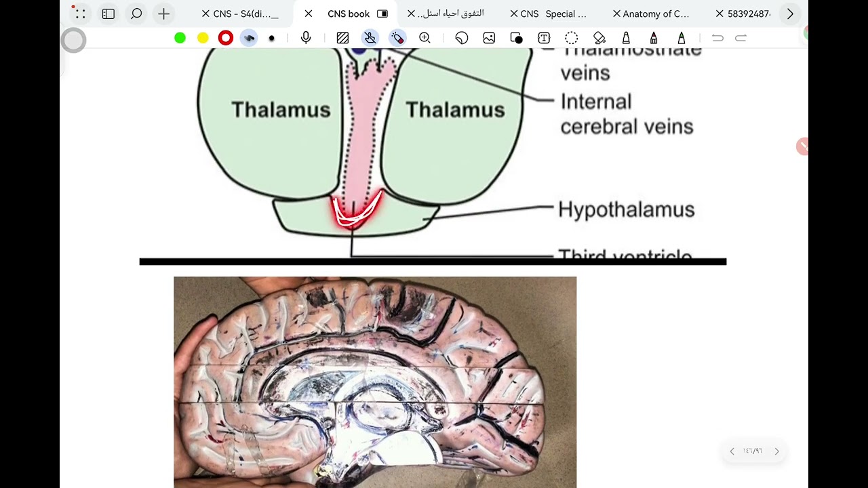Switch to the Arabic-titled التفوق tab
The image size is (868, 488).
click(x=451, y=14)
